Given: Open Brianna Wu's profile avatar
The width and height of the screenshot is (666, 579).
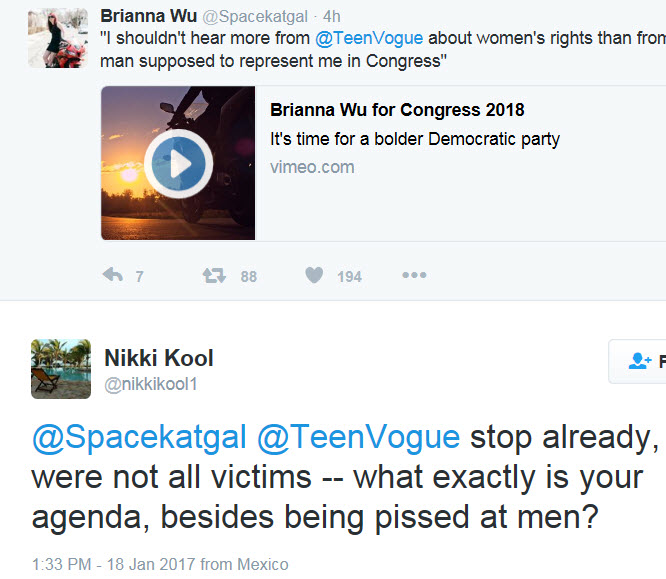Looking at the screenshot, I should coord(58,38).
